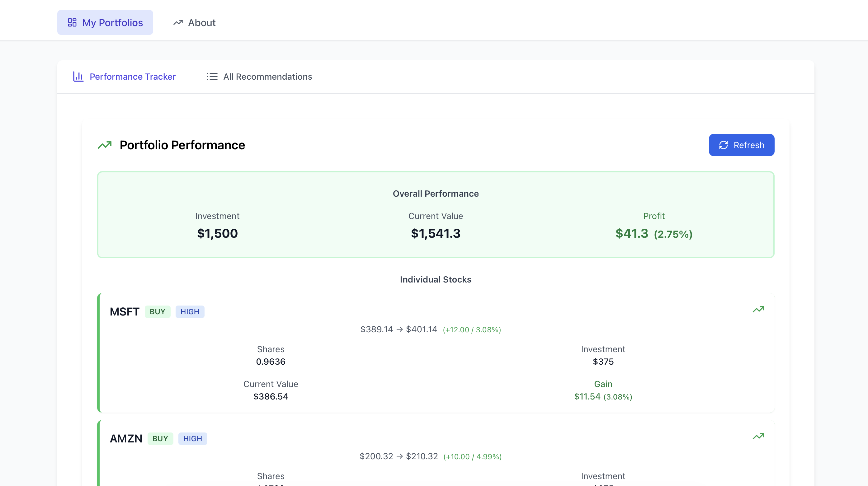Screen dimensions: 868x486
Task: Click the AMZN HIGH confidence badge
Action: tap(192, 439)
